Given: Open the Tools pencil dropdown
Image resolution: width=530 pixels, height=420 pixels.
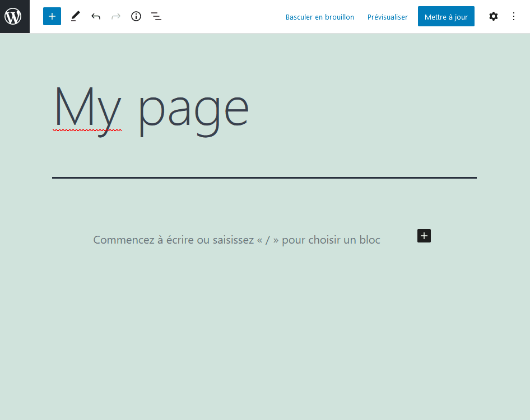Looking at the screenshot, I should coord(75,16).
